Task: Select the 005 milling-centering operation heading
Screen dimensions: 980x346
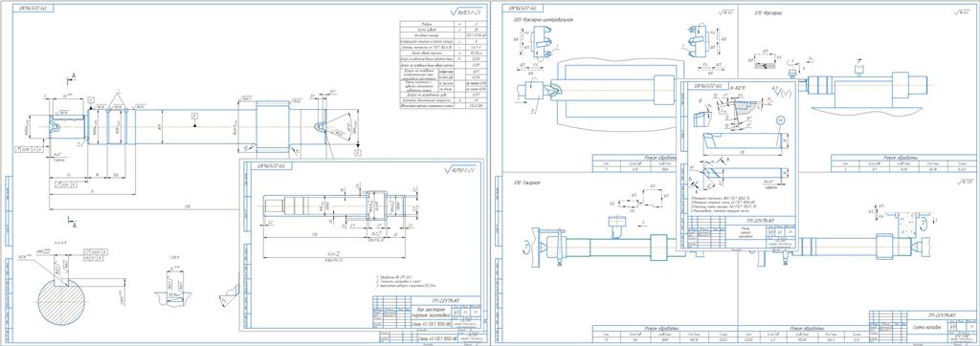Action: click(x=543, y=20)
